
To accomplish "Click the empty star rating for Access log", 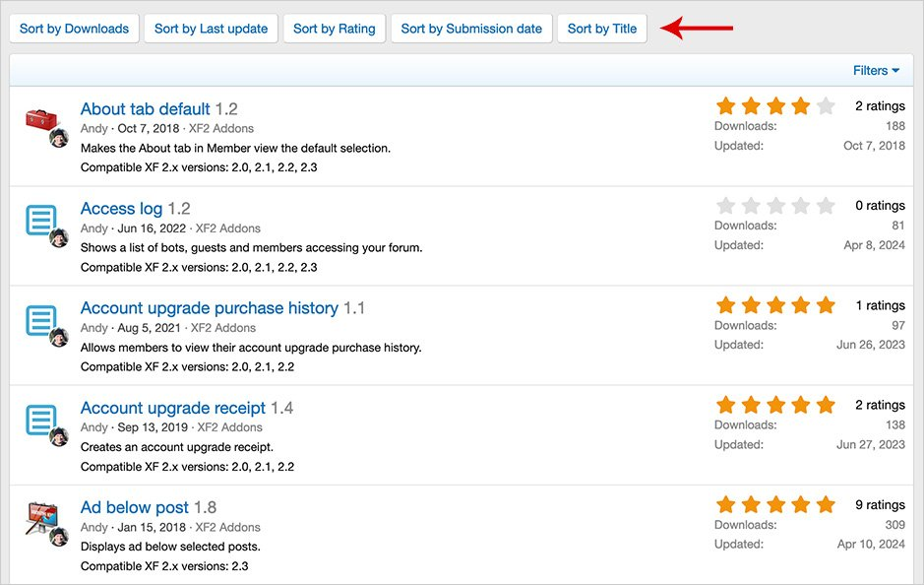I will pos(775,206).
